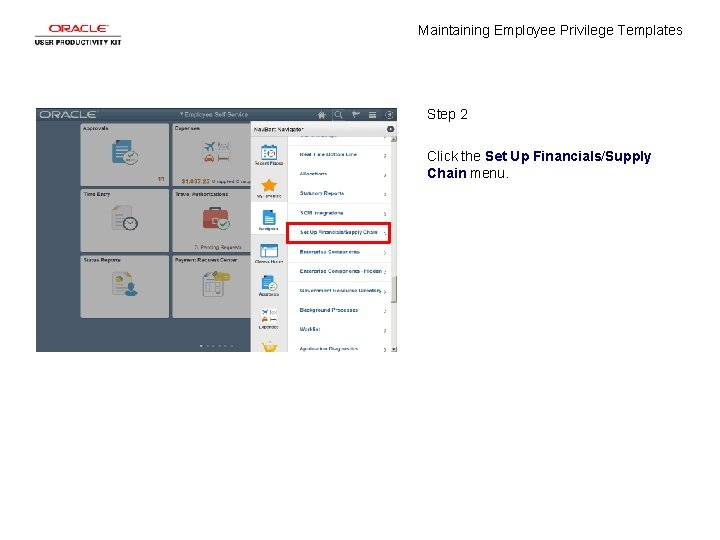720x540 pixels.
Task: Open Set Up Financials/Supply Chain menu
Action: (x=339, y=232)
